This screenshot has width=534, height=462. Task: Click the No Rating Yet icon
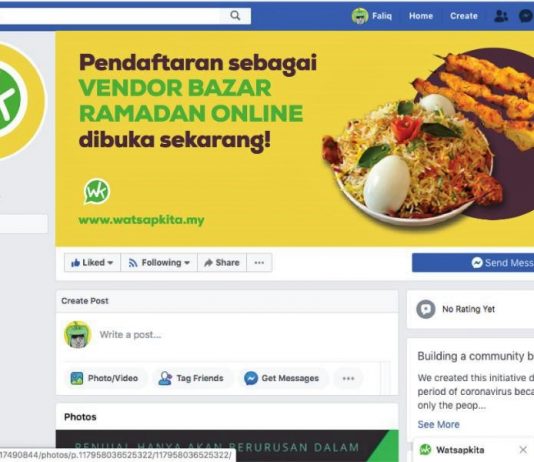click(x=426, y=309)
